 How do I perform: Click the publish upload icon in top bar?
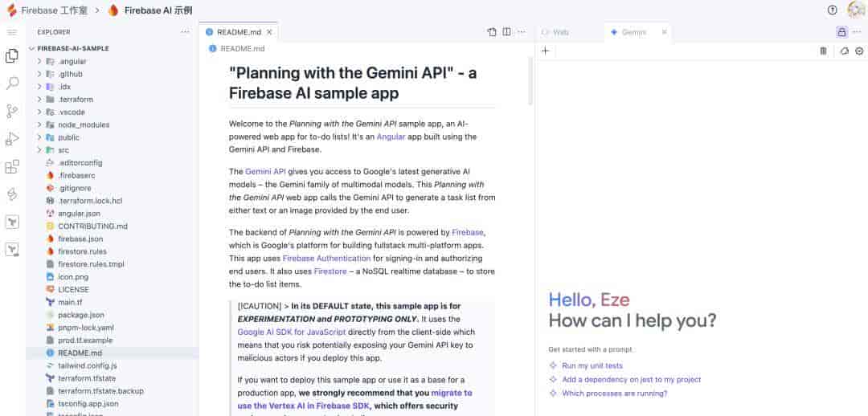click(832, 10)
